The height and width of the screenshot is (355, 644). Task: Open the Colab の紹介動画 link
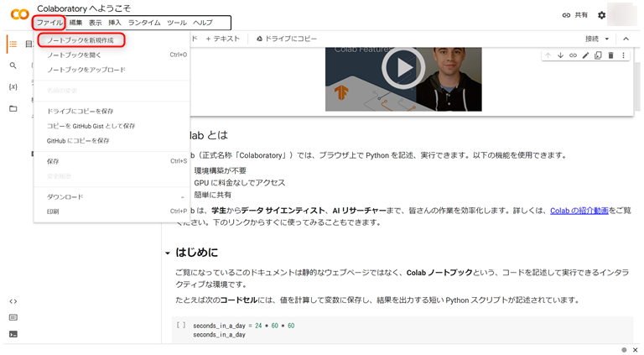[x=579, y=211]
